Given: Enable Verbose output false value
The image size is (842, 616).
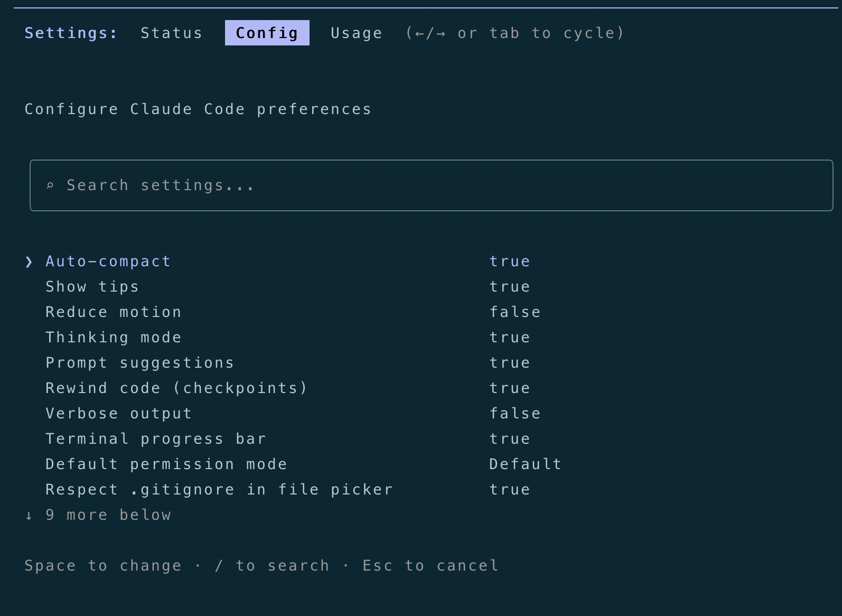Looking at the screenshot, I should [x=514, y=414].
